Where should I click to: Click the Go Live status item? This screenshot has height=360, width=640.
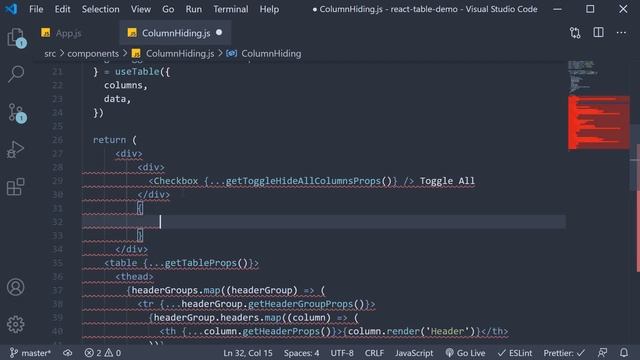(x=465, y=353)
